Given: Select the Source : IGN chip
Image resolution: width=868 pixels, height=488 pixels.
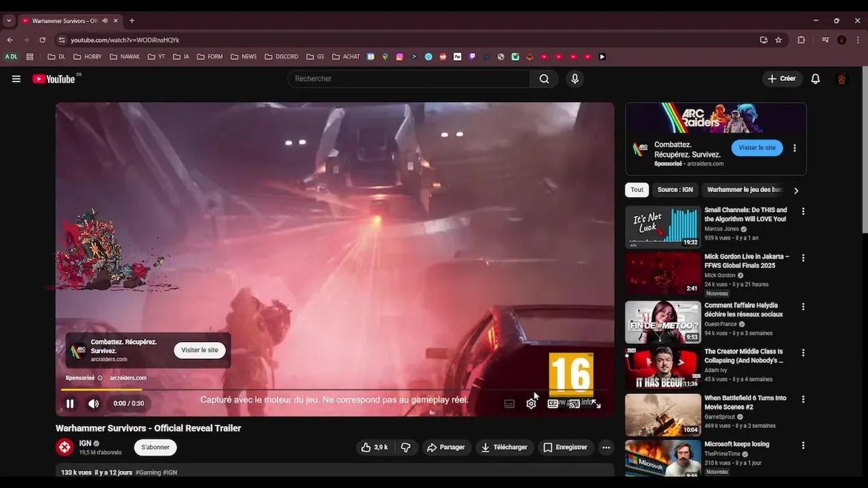Looking at the screenshot, I should (675, 190).
